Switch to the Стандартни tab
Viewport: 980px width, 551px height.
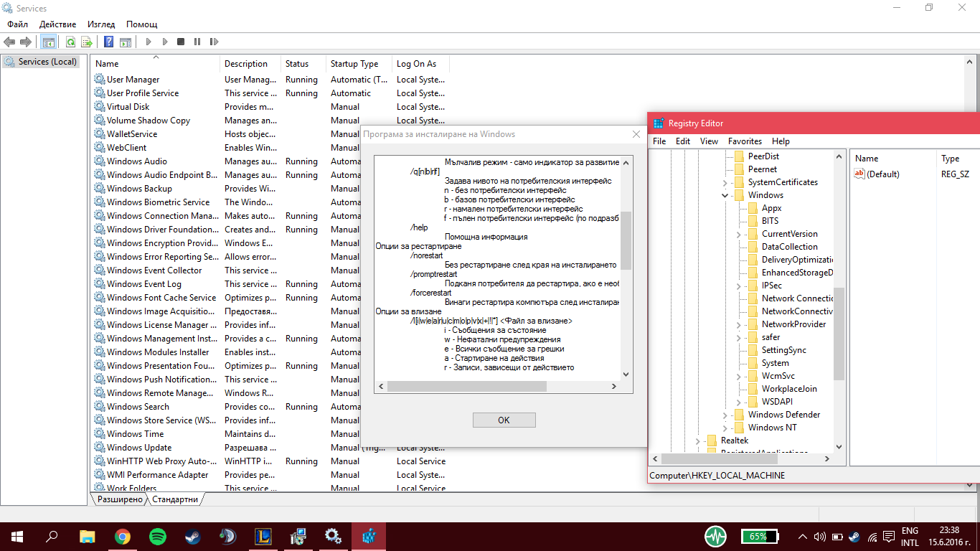pos(175,499)
